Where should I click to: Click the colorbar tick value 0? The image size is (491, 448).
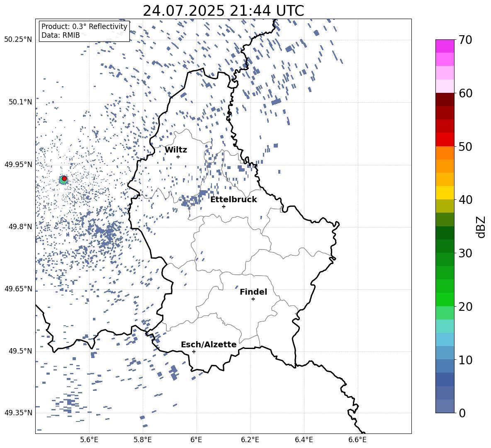pyautogui.click(x=462, y=413)
